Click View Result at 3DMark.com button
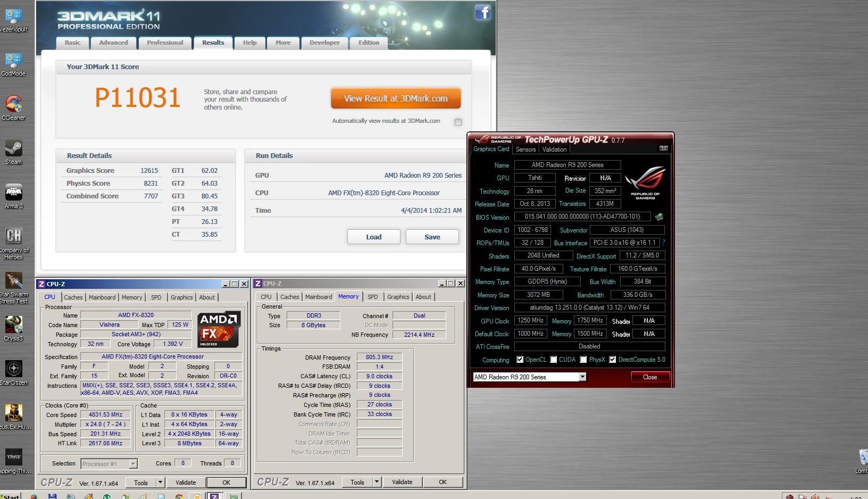This screenshot has width=868, height=499. tap(396, 98)
